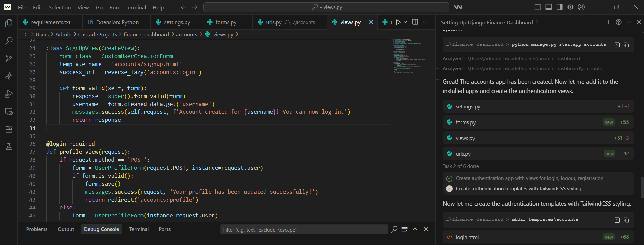The image size is (644, 245).
Task: Click the Debug Console filter input
Action: [304, 229]
